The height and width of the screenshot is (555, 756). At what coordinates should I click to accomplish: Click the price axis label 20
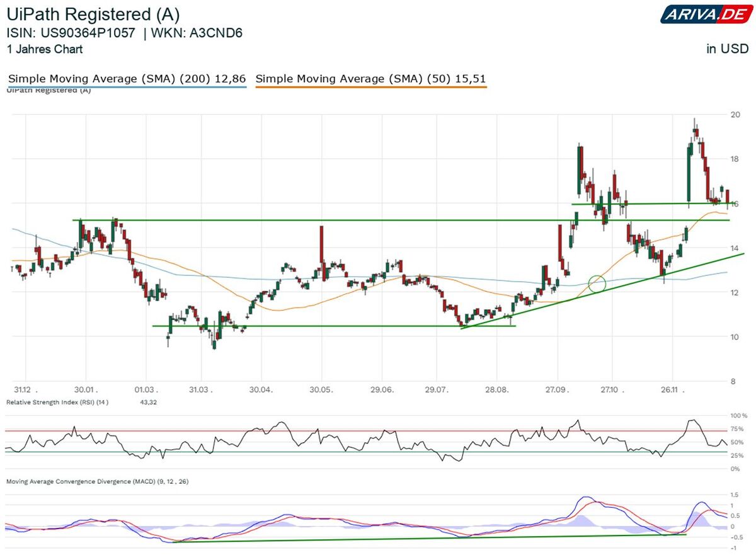pyautogui.click(x=735, y=115)
